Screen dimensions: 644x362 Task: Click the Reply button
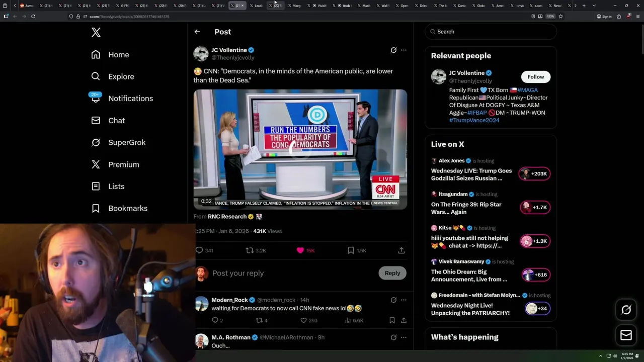[x=392, y=273]
